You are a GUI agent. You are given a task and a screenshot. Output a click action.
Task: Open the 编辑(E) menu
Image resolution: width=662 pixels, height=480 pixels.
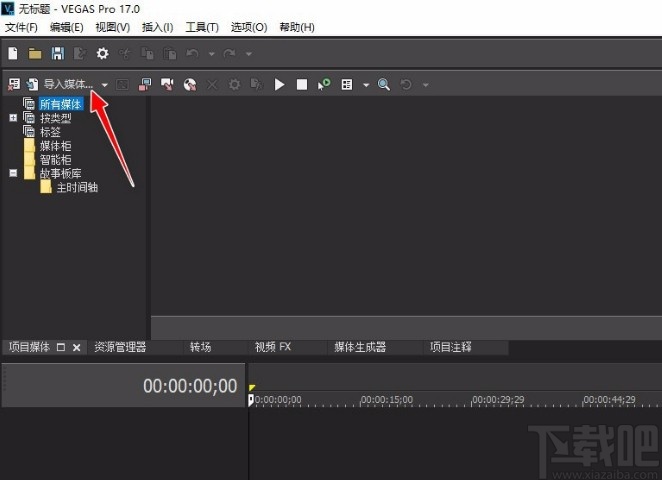66,27
